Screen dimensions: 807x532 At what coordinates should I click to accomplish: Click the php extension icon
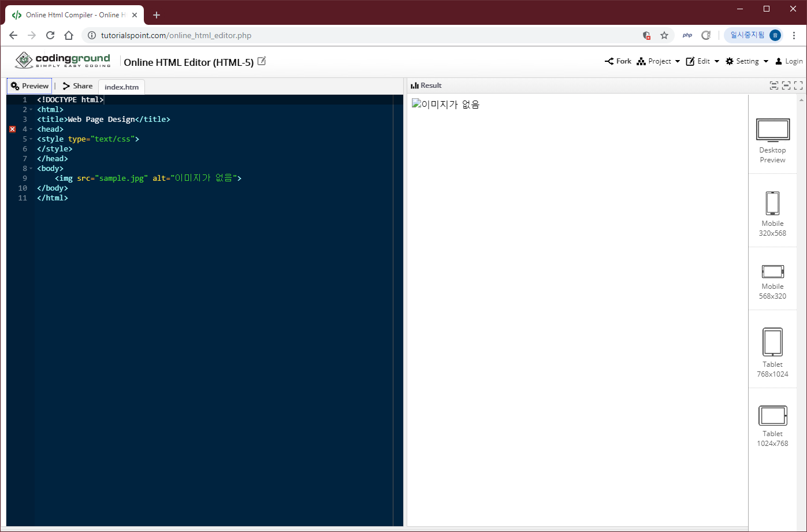pyautogui.click(x=687, y=35)
